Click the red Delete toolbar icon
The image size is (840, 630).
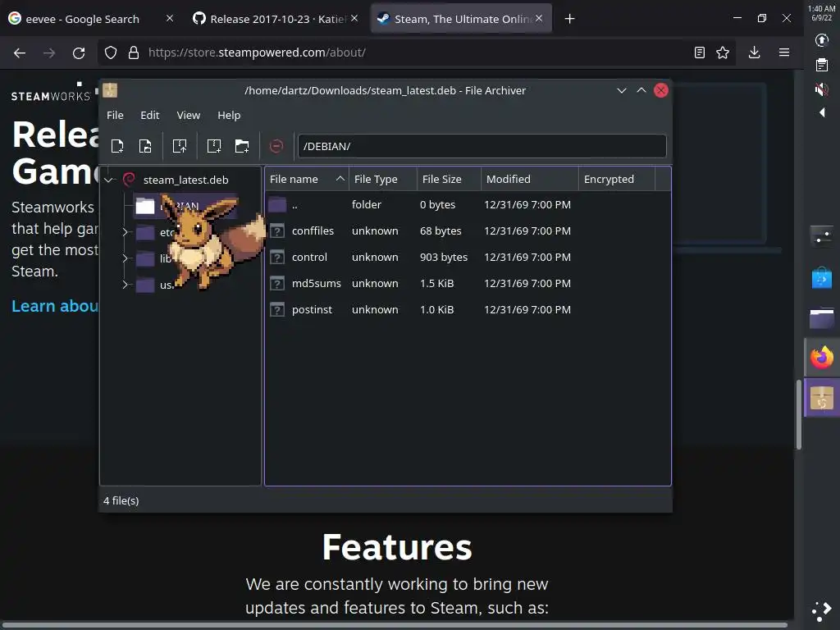click(276, 146)
